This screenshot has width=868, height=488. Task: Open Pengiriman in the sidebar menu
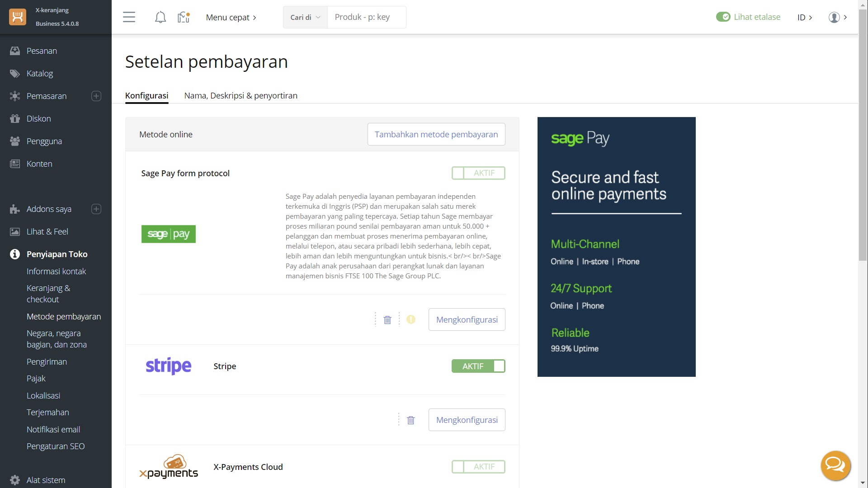(47, 361)
